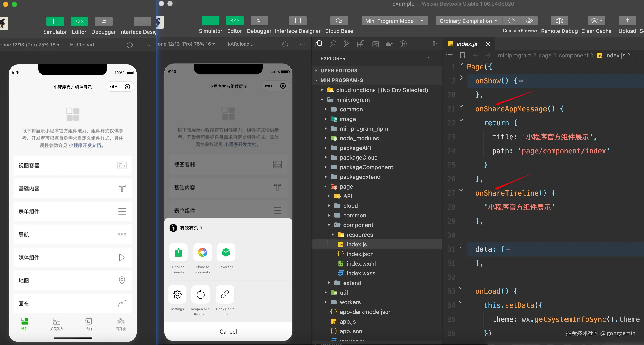644x345 pixels.
Task: Open the Cloud Base panel
Action: 339,21
